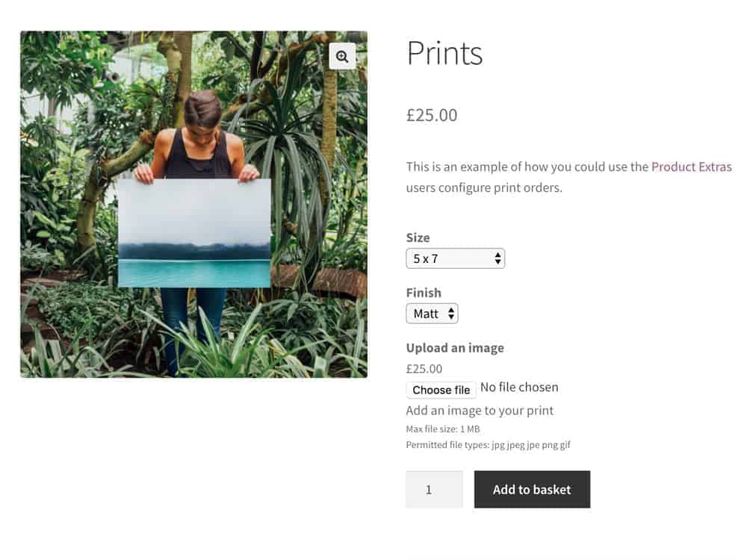Click the Prints product title
The width and height of the screenshot is (747, 560).
[444, 54]
